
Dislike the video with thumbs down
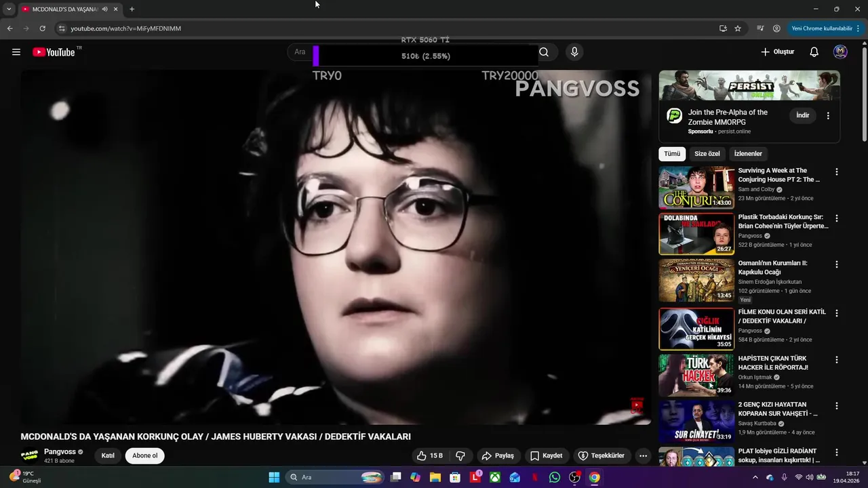click(460, 455)
